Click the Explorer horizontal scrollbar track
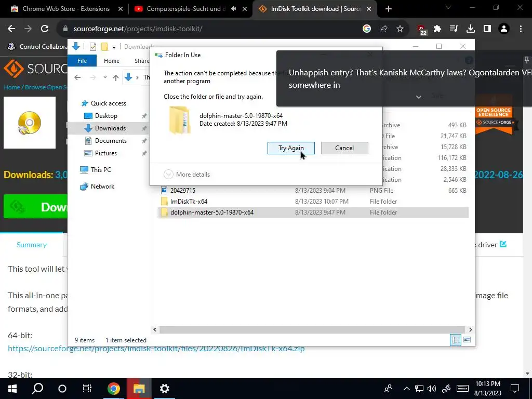Screen dimensions: 532x399 [x=312, y=329]
